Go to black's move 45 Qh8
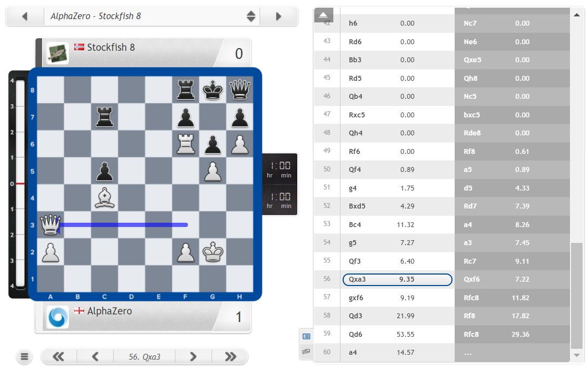The height and width of the screenshot is (369, 588). point(512,78)
